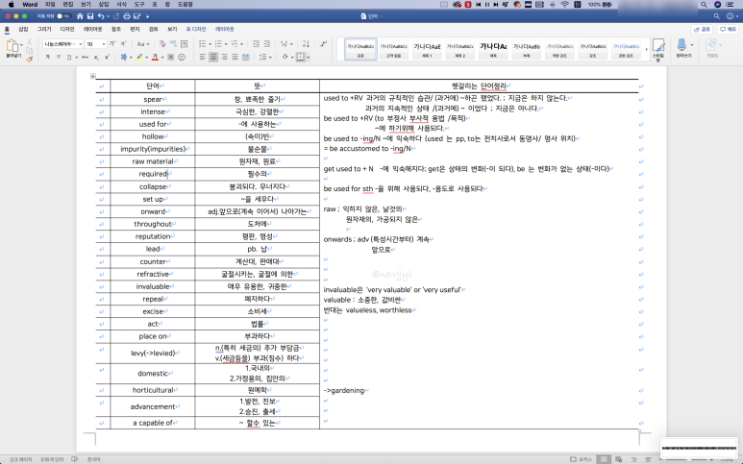The height and width of the screenshot is (464, 743).
Task: Decrease paragraph indent
Action: pos(256,44)
